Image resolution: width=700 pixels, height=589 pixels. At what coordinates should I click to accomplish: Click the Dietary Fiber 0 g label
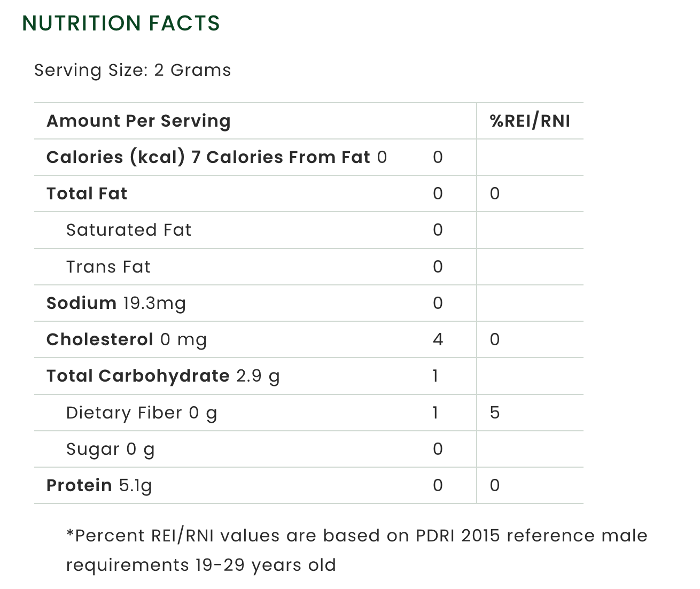point(141,413)
